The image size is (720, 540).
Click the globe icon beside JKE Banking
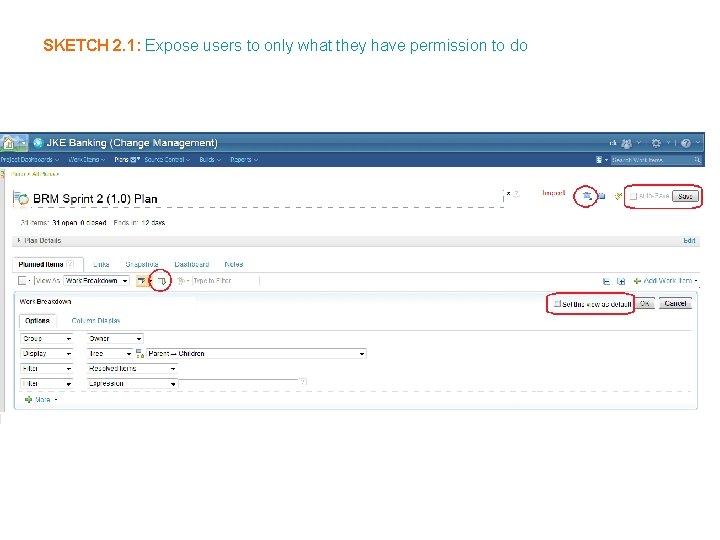pyautogui.click(x=39, y=143)
